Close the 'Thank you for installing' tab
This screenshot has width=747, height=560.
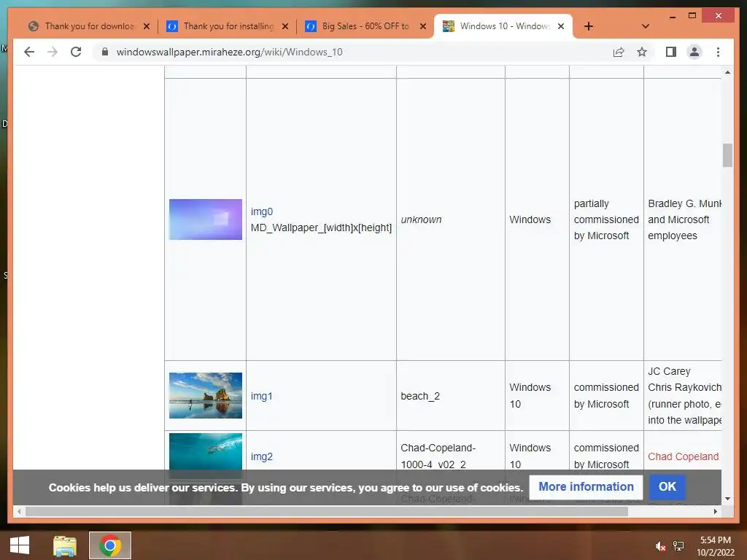click(x=285, y=26)
